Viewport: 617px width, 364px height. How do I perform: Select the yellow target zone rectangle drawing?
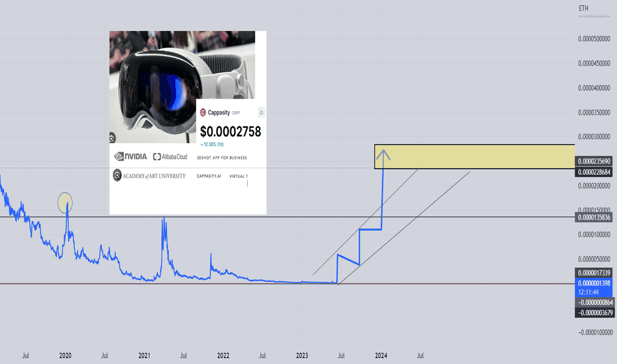(475, 157)
